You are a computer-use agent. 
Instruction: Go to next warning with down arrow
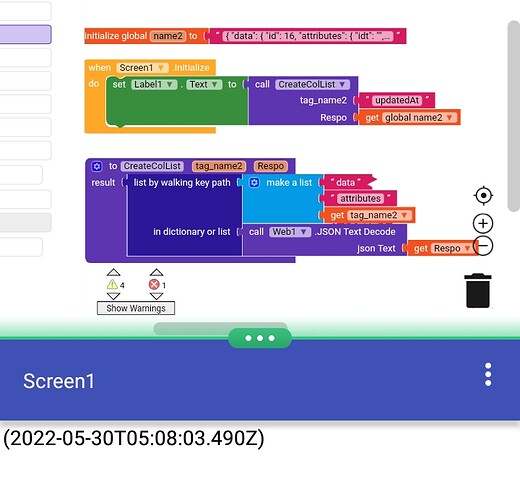[113, 296]
